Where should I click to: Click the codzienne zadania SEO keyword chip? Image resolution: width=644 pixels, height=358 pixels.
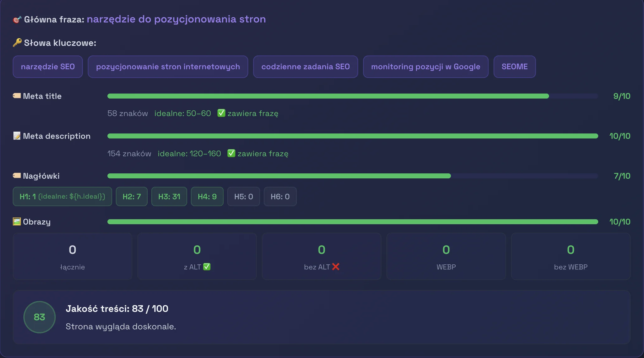[305, 66]
